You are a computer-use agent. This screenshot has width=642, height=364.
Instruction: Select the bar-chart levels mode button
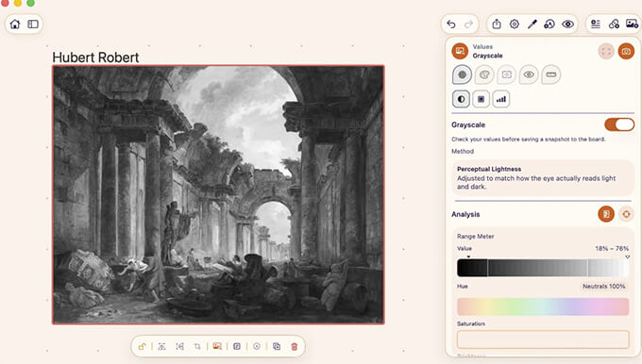coord(501,99)
